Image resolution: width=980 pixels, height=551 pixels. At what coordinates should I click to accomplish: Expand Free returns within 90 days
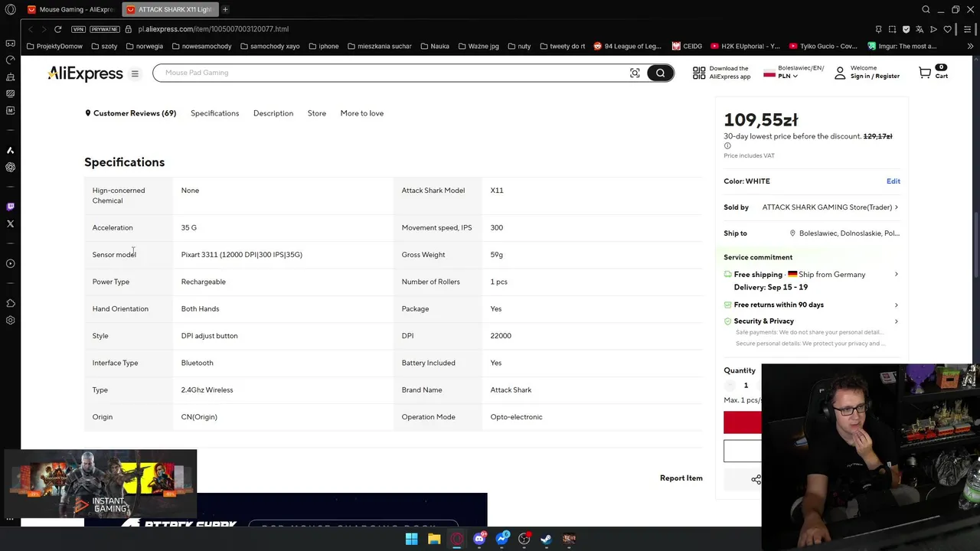897,305
